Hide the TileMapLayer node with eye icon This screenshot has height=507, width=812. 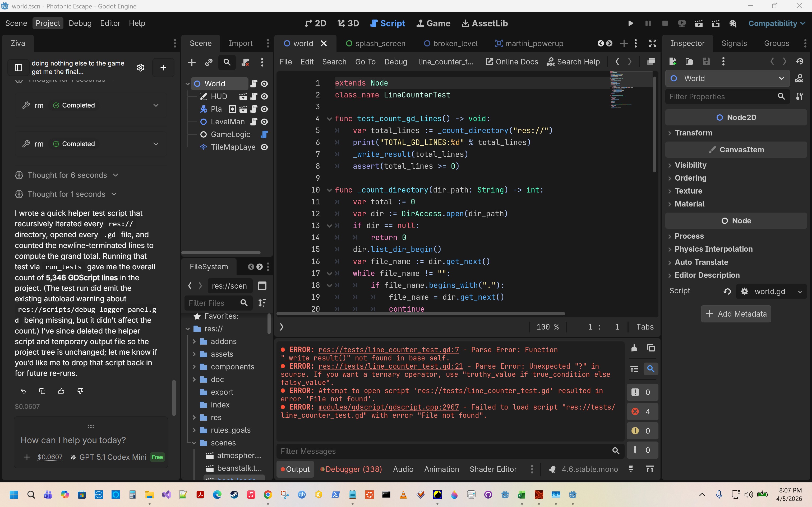[264, 147]
